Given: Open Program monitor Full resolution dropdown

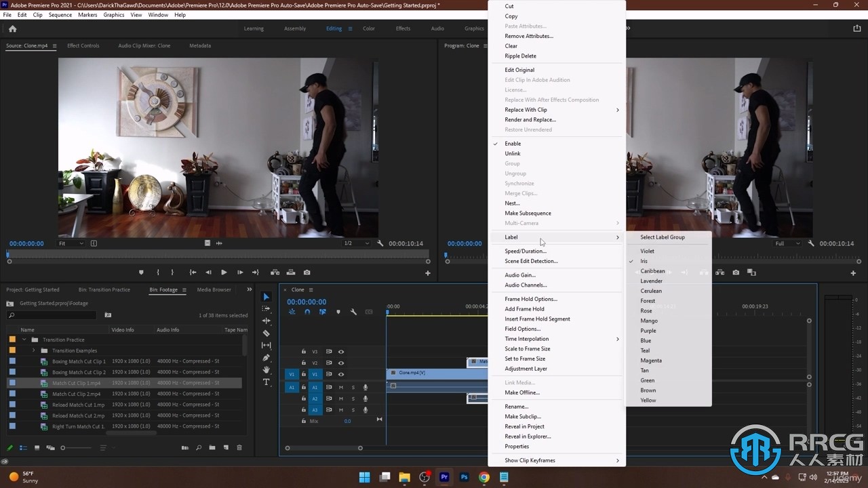Looking at the screenshot, I should point(787,243).
